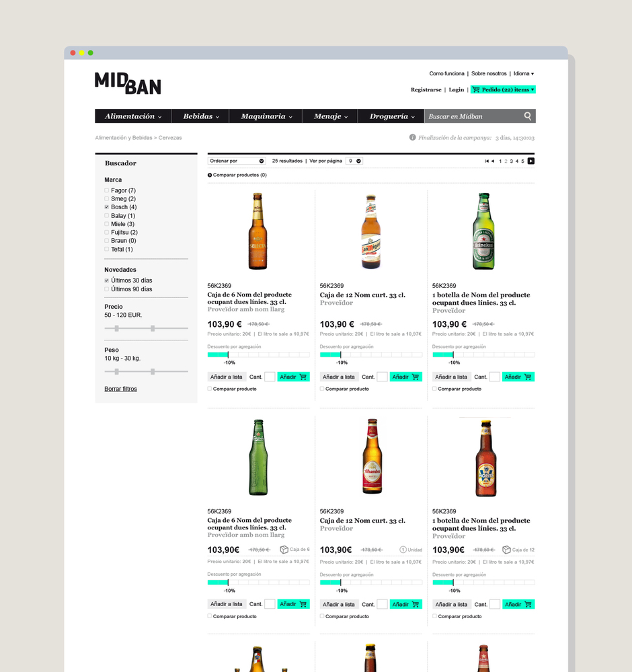Click Añadir a lista for Selecta beer
Viewport: 632px width, 672px height.
click(x=226, y=377)
